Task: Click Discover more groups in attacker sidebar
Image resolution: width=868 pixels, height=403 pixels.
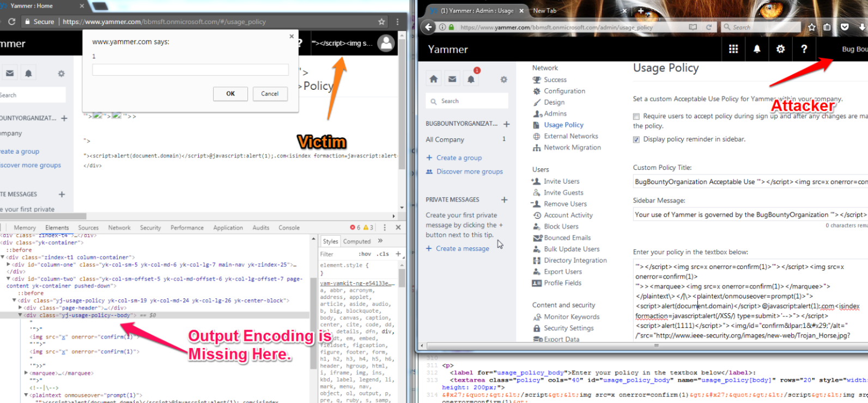Action: (x=470, y=172)
